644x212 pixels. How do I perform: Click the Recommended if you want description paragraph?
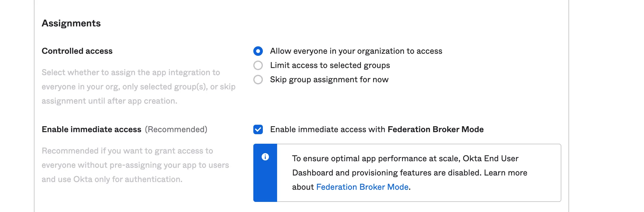pyautogui.click(x=135, y=165)
